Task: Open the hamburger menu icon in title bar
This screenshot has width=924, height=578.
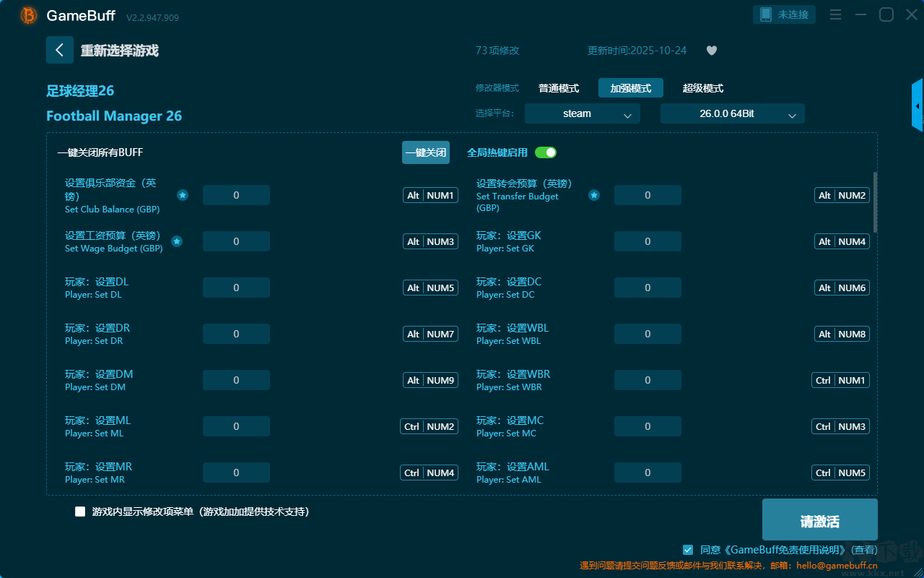Action: pyautogui.click(x=835, y=14)
